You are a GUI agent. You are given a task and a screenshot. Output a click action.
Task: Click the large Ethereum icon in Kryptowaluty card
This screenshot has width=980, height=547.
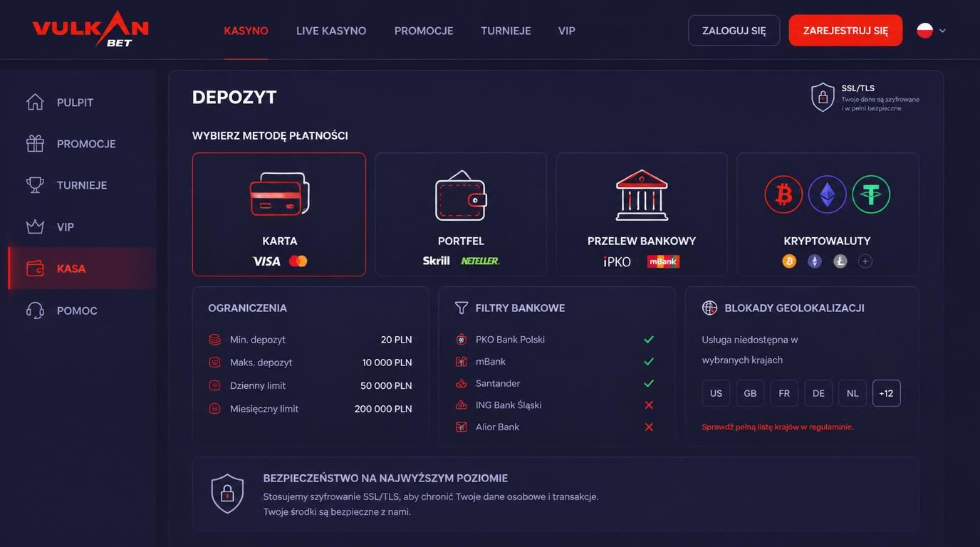(827, 194)
